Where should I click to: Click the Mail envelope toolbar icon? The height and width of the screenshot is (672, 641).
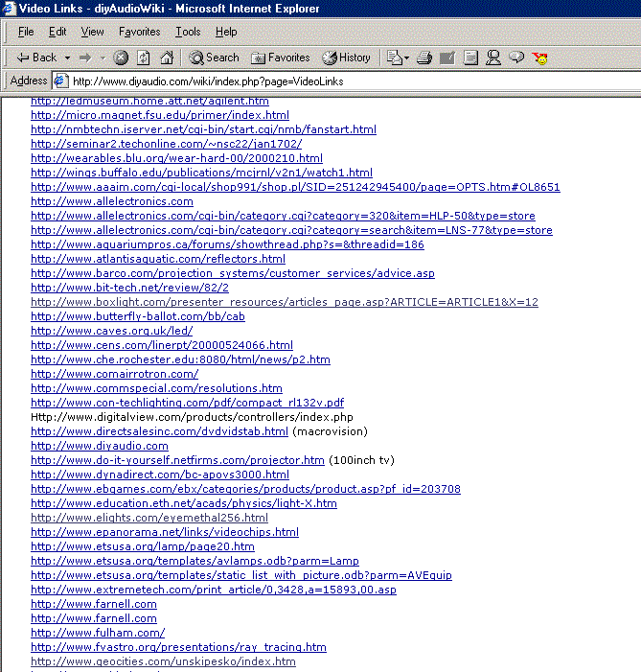(x=394, y=58)
